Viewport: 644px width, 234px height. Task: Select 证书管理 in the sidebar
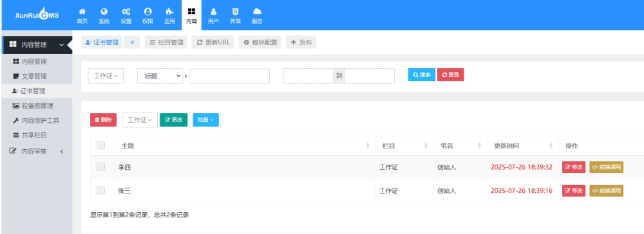(37, 91)
